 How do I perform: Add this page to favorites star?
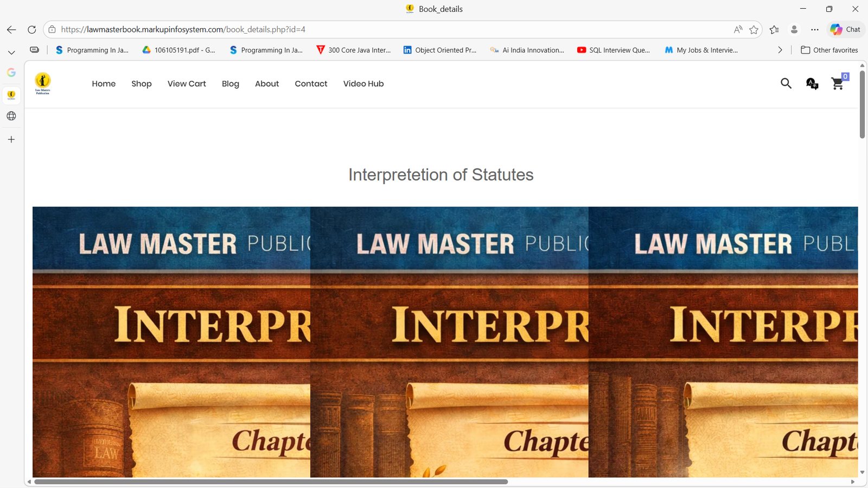(x=754, y=30)
